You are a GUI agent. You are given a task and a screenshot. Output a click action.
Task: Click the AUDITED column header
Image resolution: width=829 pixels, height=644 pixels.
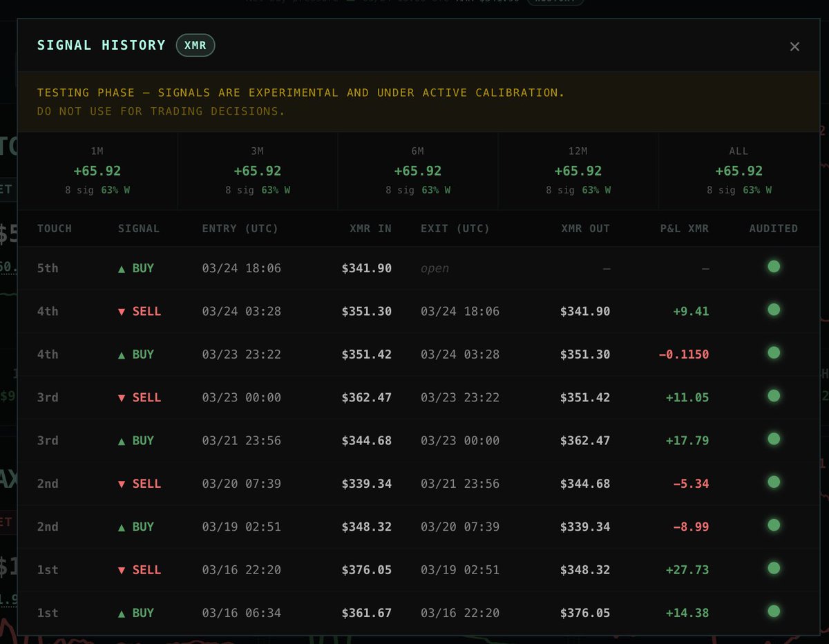[x=774, y=229]
